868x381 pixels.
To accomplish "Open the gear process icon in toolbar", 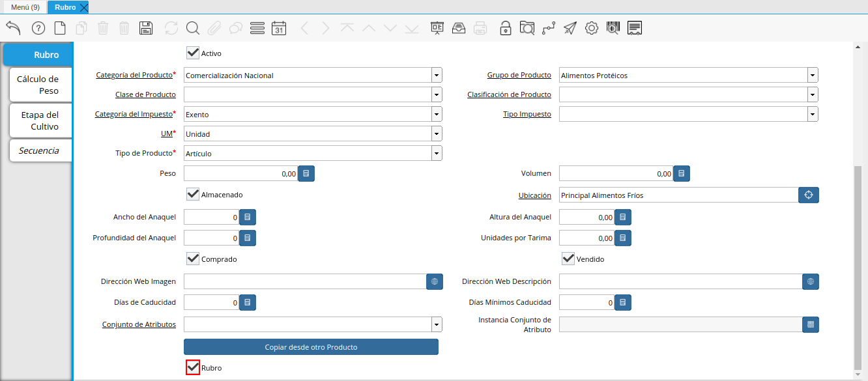I will 591,28.
